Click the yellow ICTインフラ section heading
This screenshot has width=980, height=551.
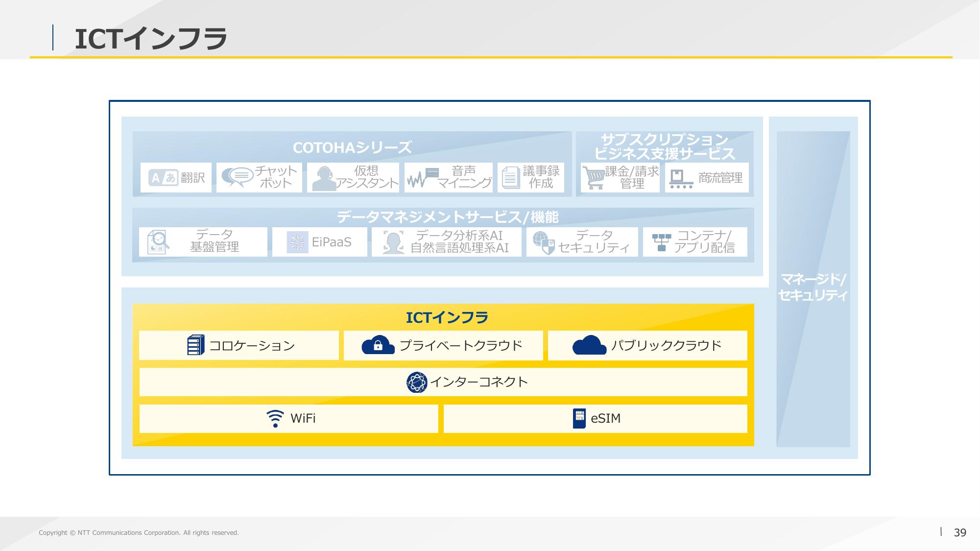click(x=447, y=318)
